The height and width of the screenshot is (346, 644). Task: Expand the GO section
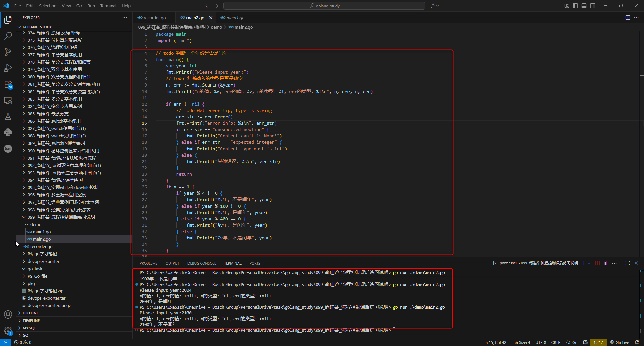tap(74, 335)
